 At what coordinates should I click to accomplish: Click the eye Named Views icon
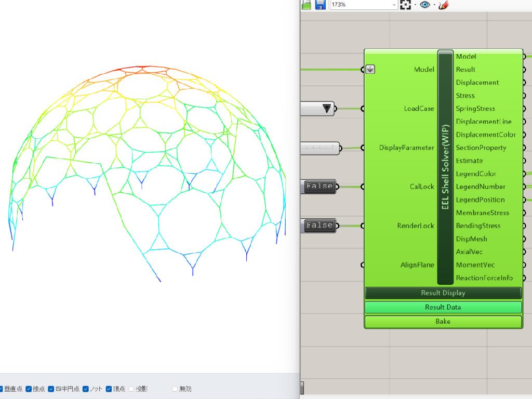point(425,5)
